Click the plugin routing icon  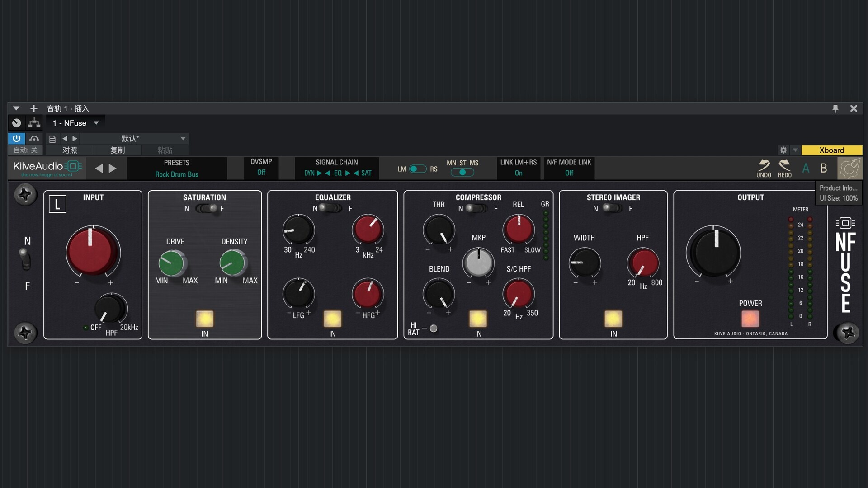point(34,123)
